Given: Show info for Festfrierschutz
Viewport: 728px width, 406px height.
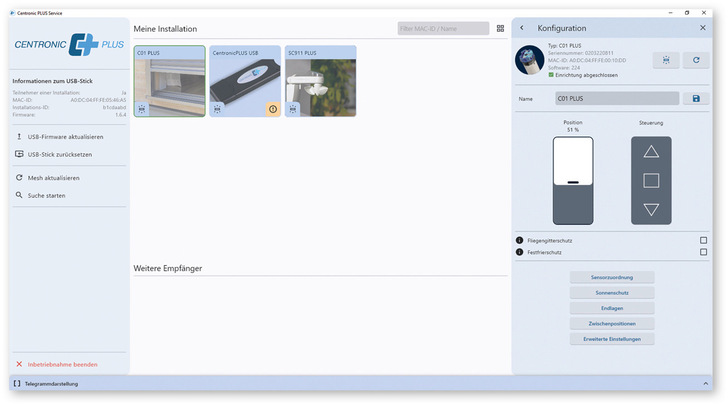Looking at the screenshot, I should coord(520,252).
